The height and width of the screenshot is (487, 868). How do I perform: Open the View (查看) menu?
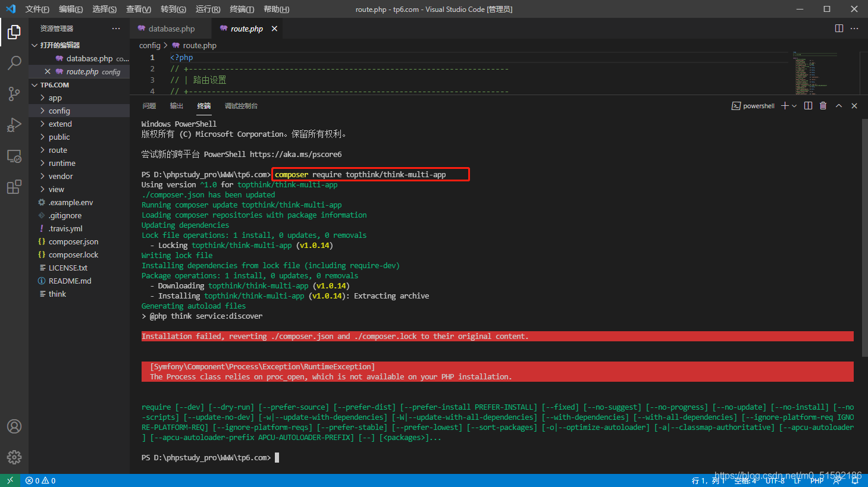[139, 9]
